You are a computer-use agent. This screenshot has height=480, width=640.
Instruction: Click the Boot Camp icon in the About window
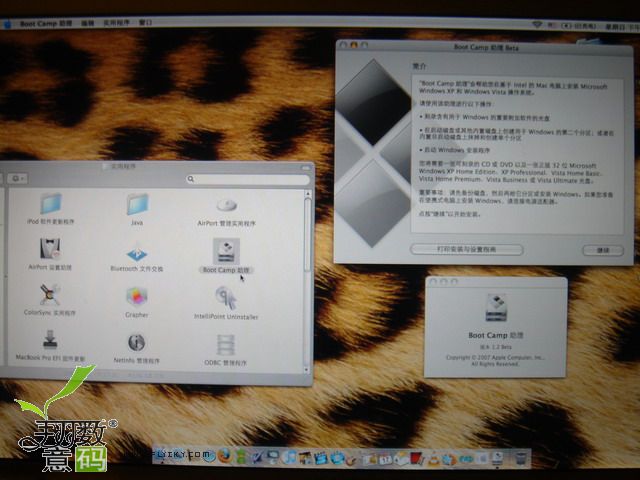pos(496,307)
